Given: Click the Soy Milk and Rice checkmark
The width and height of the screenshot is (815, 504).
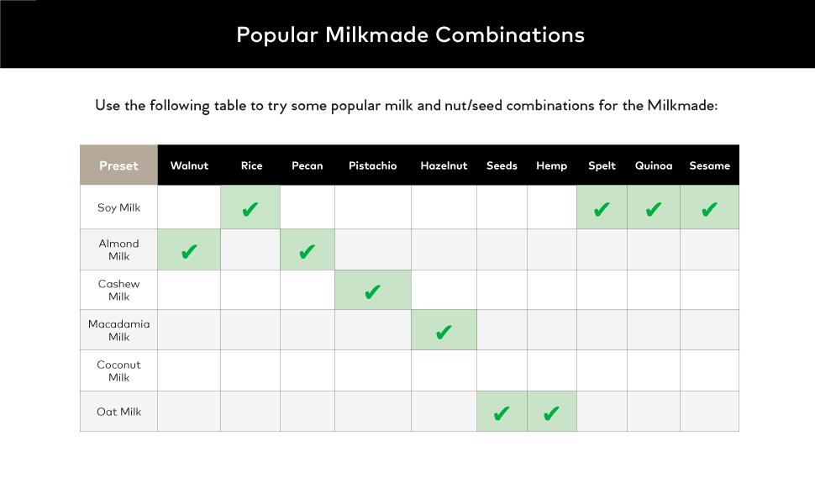Looking at the screenshot, I should click(x=250, y=209).
